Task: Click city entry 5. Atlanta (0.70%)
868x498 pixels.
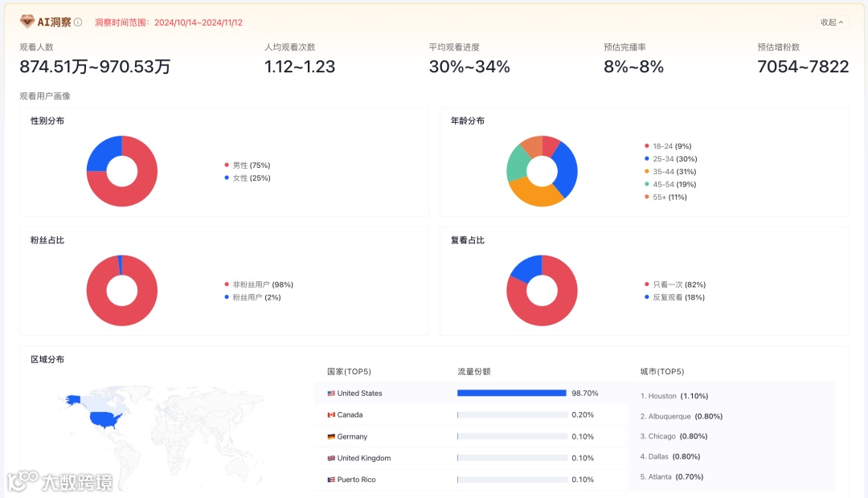Action: (x=671, y=477)
